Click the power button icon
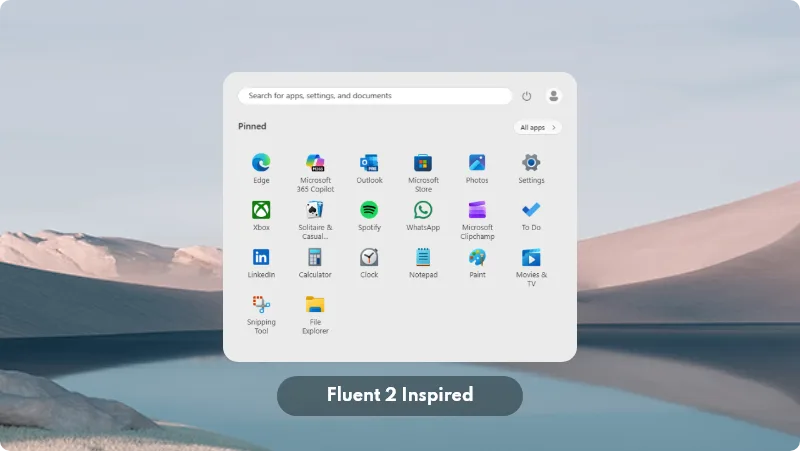 tap(527, 96)
